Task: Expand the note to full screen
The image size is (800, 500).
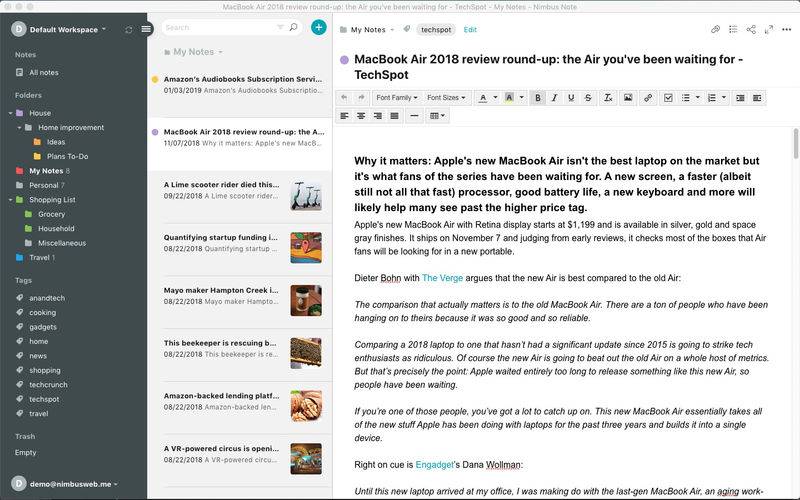Action: 769,30
